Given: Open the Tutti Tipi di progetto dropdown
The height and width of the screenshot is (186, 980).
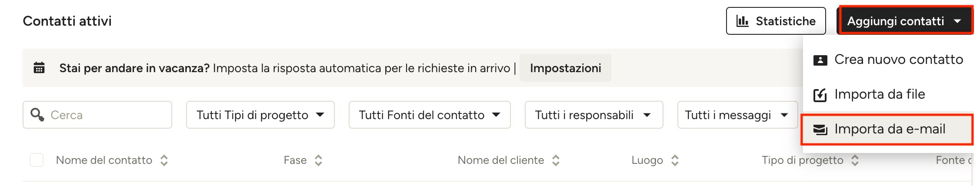Looking at the screenshot, I should (260, 115).
